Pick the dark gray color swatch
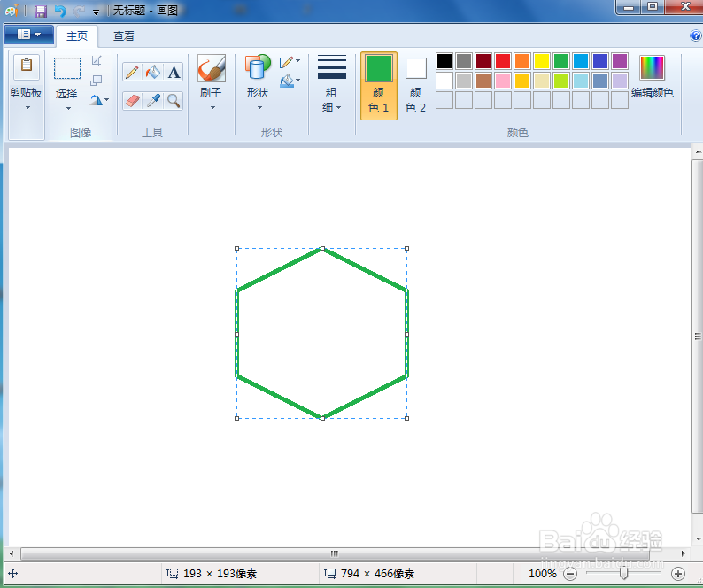 tap(464, 61)
